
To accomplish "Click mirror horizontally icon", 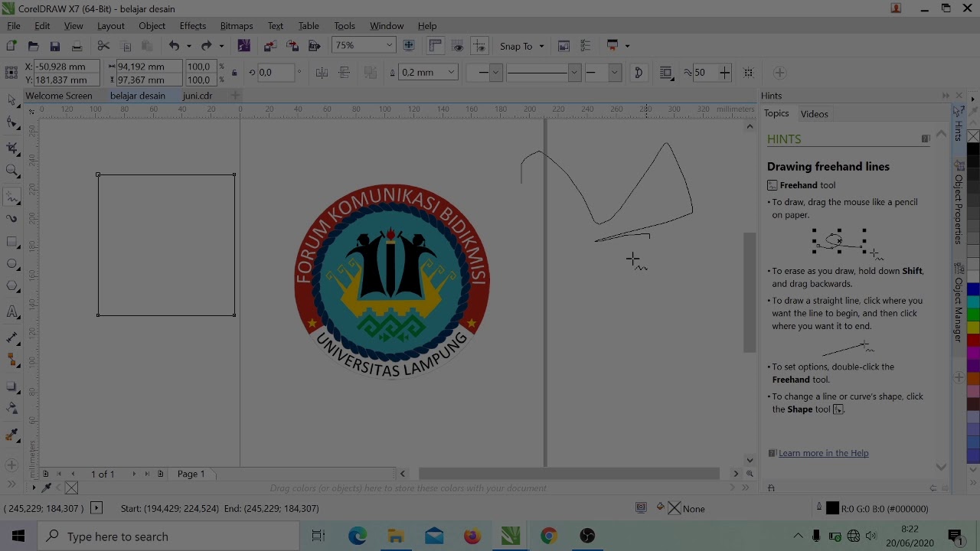I will [x=322, y=73].
